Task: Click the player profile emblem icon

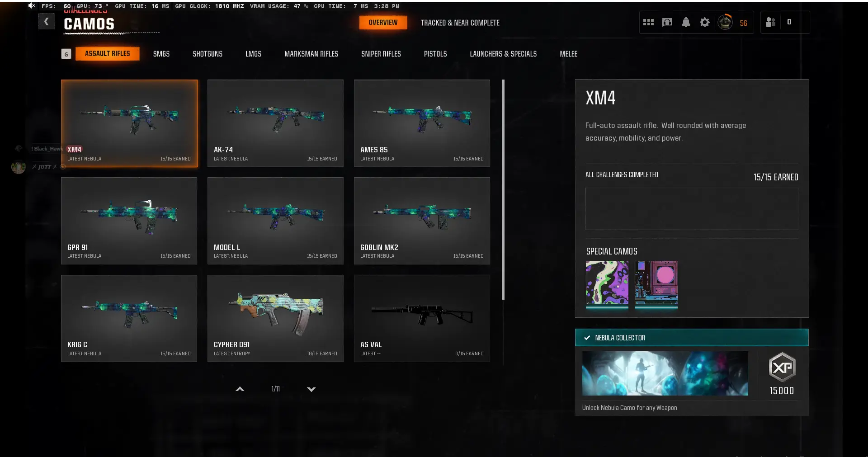Action: point(725,22)
